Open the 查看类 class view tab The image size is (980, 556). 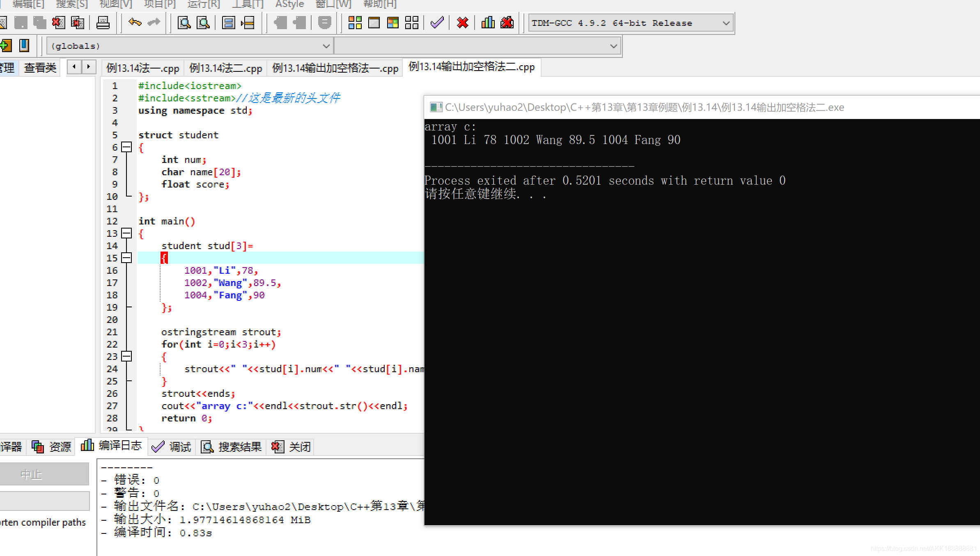pyautogui.click(x=40, y=68)
